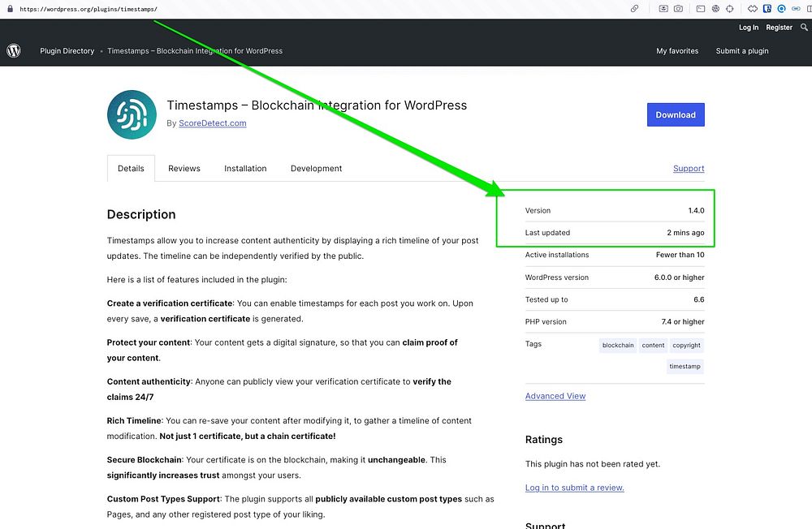
Task: Click the 'Tested up to' 6.6 value
Action: pos(698,299)
